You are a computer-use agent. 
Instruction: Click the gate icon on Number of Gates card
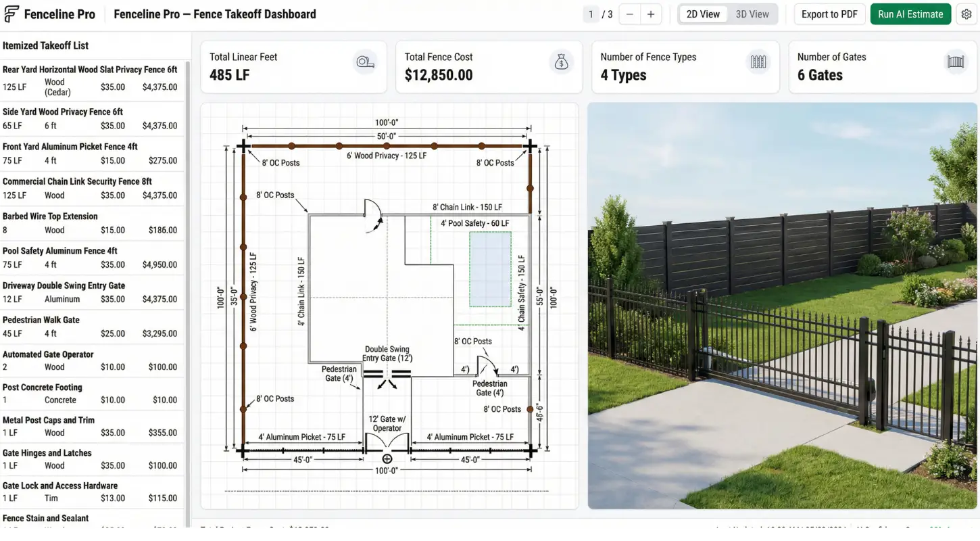click(x=956, y=61)
